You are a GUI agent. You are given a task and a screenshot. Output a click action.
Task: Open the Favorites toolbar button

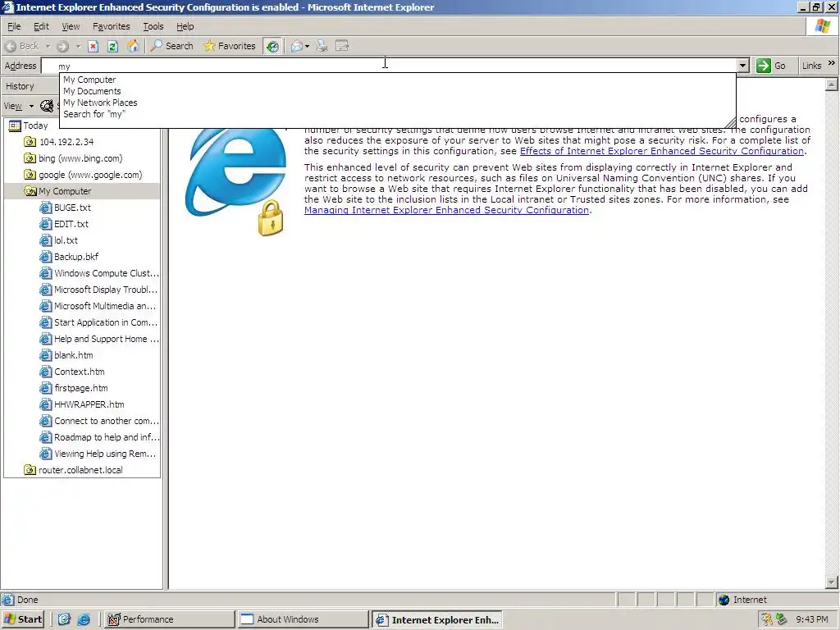[x=230, y=46]
